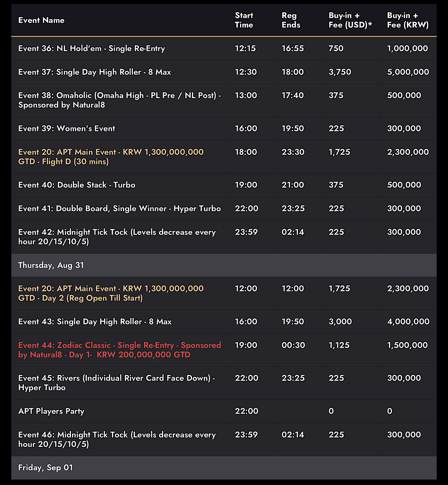This screenshot has height=485, width=448.
Task: Click the APT Players Party row
Action: [x=224, y=411]
